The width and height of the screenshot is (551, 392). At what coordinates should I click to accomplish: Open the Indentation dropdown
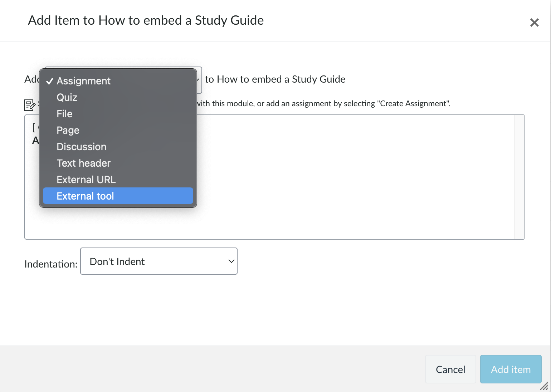pyautogui.click(x=159, y=261)
